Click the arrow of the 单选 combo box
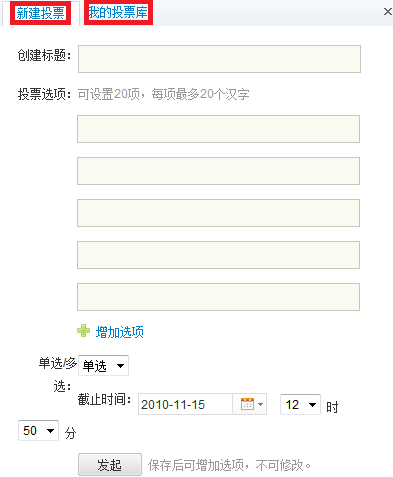The width and height of the screenshot is (393, 477). point(120,366)
